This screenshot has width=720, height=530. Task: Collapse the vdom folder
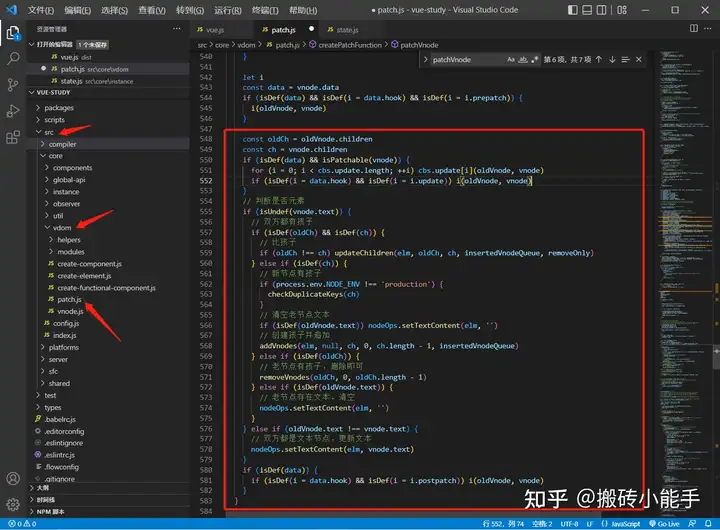62,228
